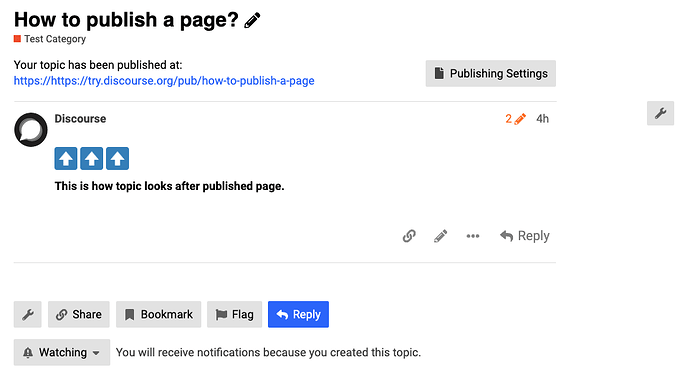Reply to topic with blue Reply button
The height and width of the screenshot is (384, 690).
point(298,315)
